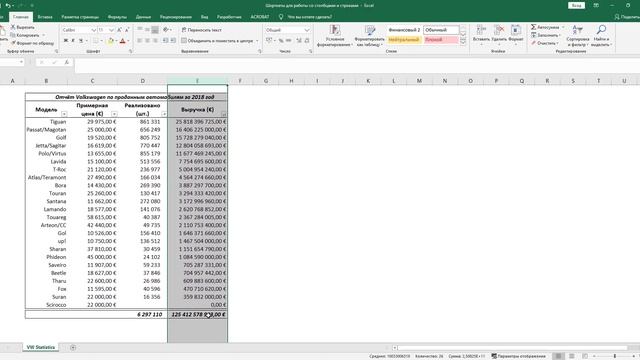Screen dimensions: 640x360
Task: Click AutoSum (Автосумма)
Action: (545, 27)
